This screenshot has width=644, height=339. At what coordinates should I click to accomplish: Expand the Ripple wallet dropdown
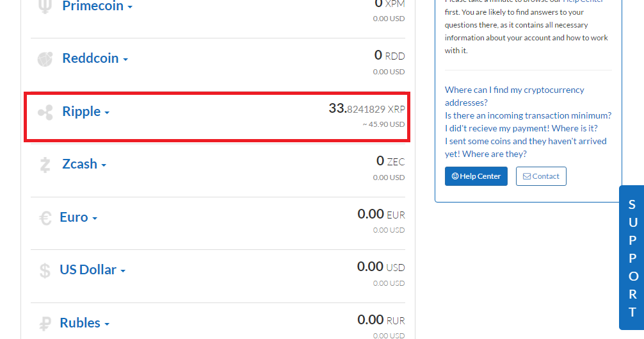coord(86,112)
